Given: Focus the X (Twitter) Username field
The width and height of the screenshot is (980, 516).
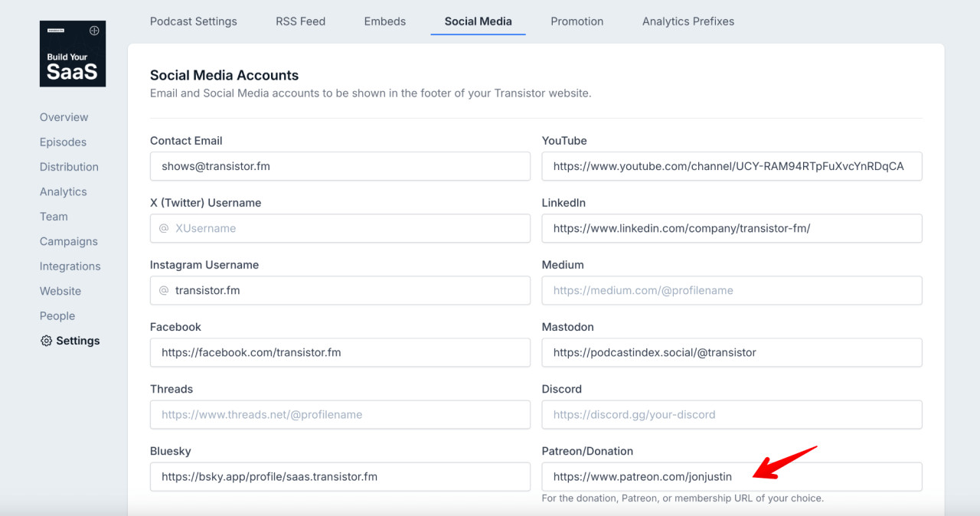Looking at the screenshot, I should [340, 228].
